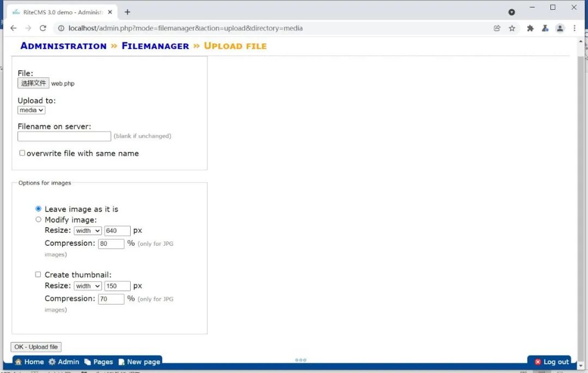The image size is (588, 373).
Task: Click the scrollbar down arrow
Action: (x=581, y=365)
